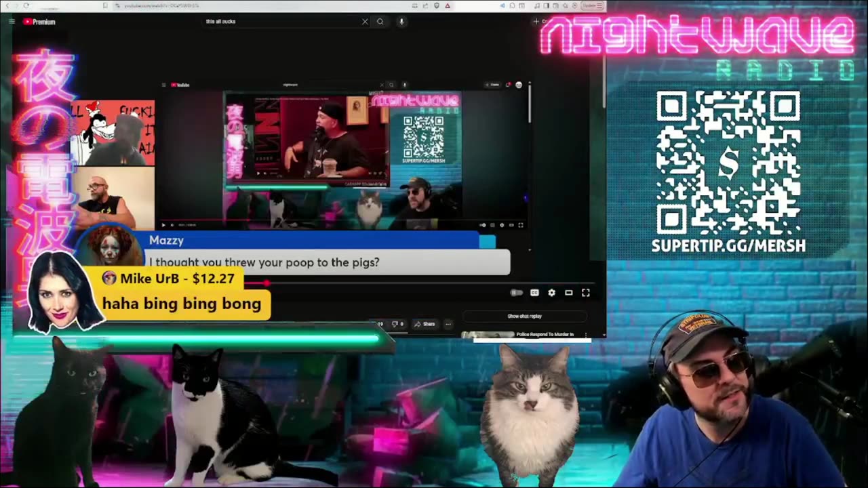
Task: Toggle captions in the nested player
Action: click(493, 225)
